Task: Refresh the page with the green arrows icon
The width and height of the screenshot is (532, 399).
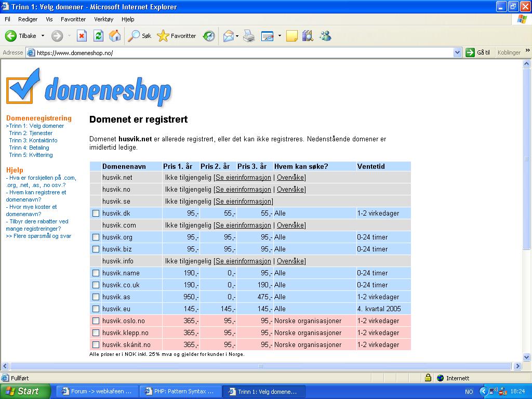Action: click(98, 36)
